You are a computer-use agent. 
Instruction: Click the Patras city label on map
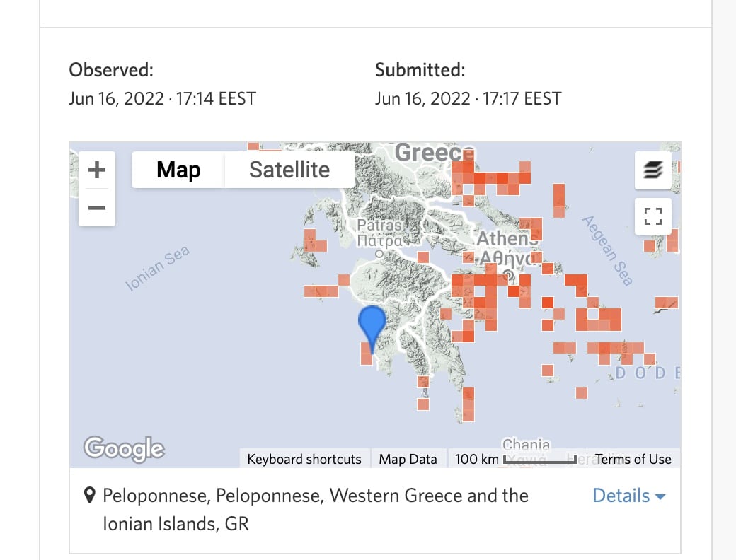[x=379, y=226]
